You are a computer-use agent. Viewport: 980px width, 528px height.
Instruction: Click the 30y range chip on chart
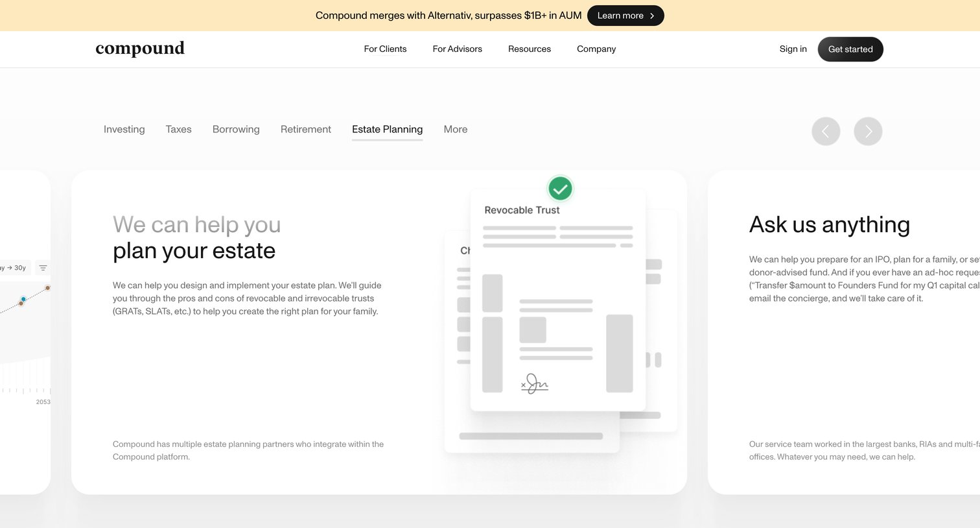(14, 268)
